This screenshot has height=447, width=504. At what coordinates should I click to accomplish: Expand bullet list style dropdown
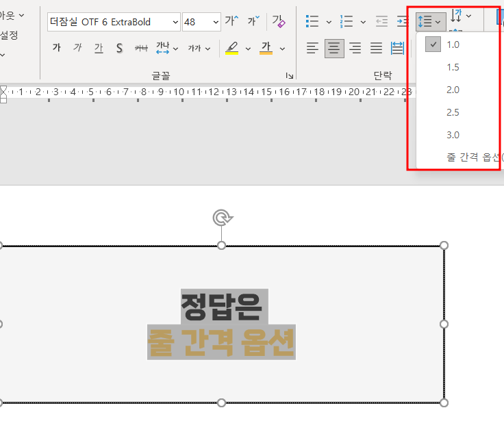point(329,22)
